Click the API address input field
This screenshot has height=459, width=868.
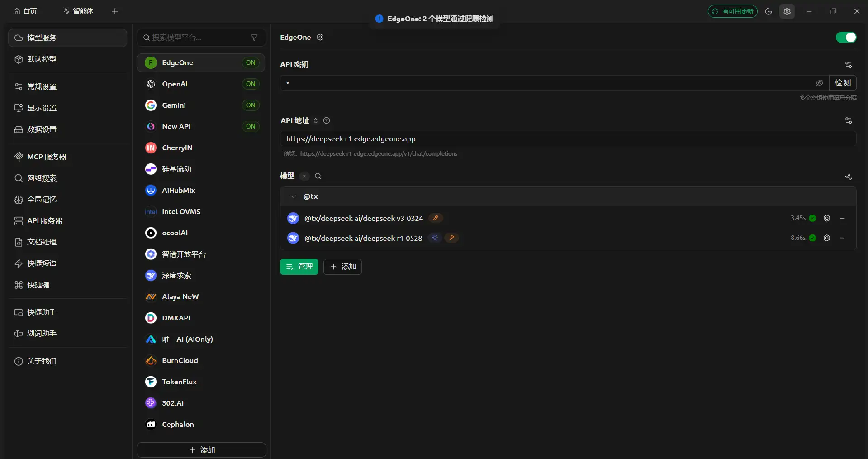pyautogui.click(x=568, y=139)
